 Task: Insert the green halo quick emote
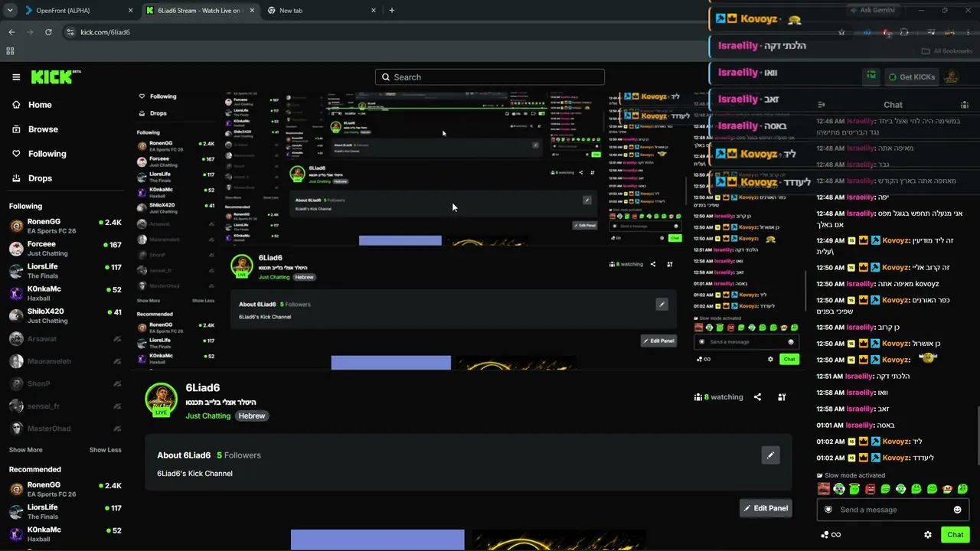click(854, 489)
